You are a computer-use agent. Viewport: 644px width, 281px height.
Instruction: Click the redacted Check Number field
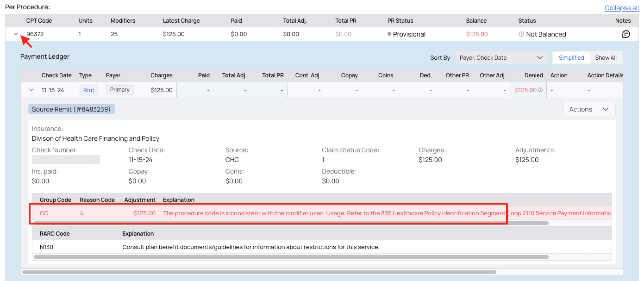66,159
